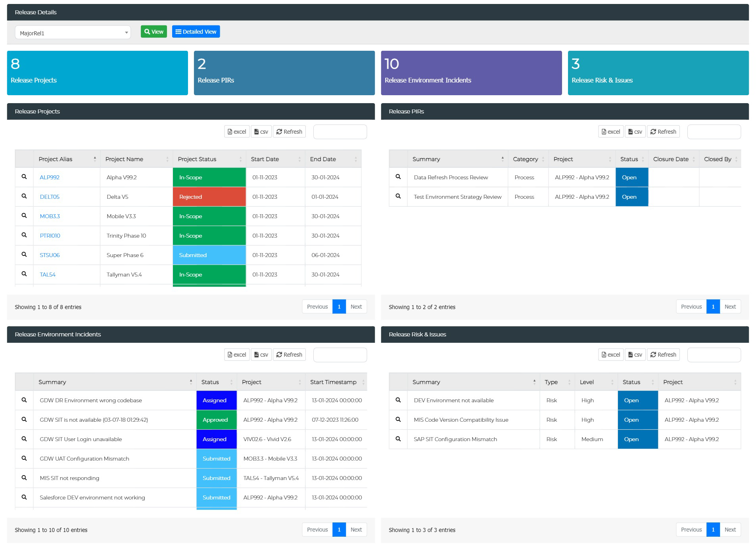Focus the Release Projects search field
Viewport: 756px width, 553px height.
[340, 132]
